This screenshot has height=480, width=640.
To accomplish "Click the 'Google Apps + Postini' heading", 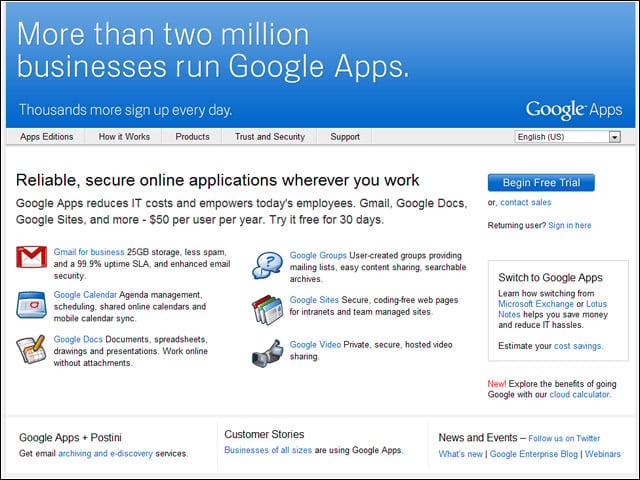I will pyautogui.click(x=70, y=438).
